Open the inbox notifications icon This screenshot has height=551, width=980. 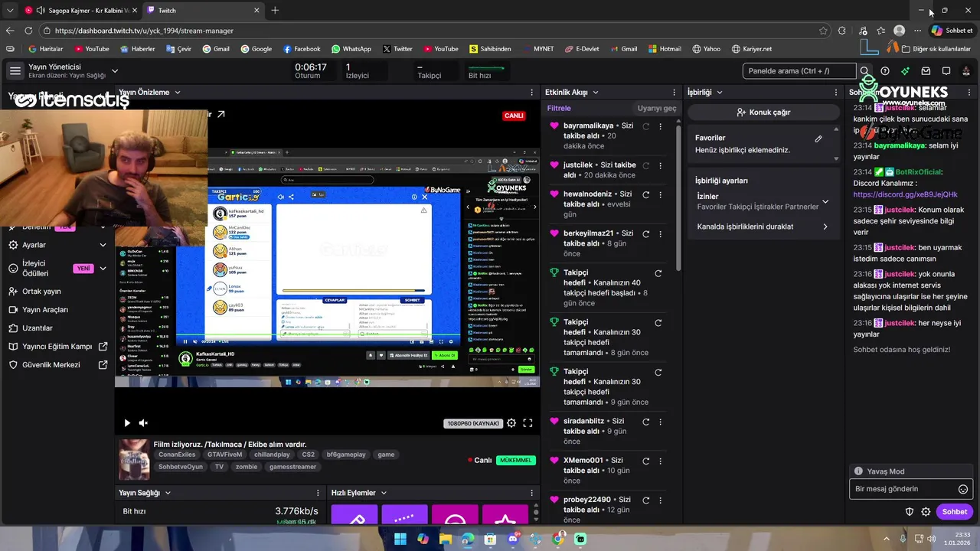click(926, 71)
